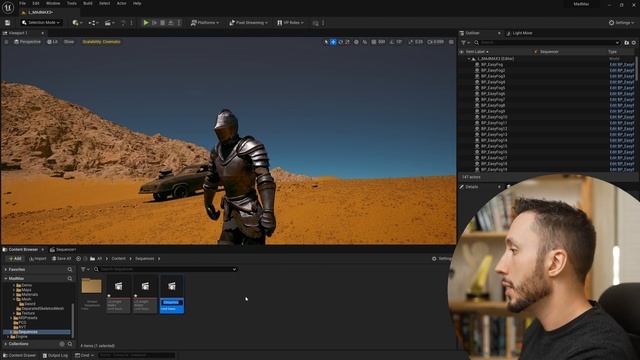Screen dimensions: 640x360
Task: Start Play in Editor with green play button
Action: click(146, 23)
